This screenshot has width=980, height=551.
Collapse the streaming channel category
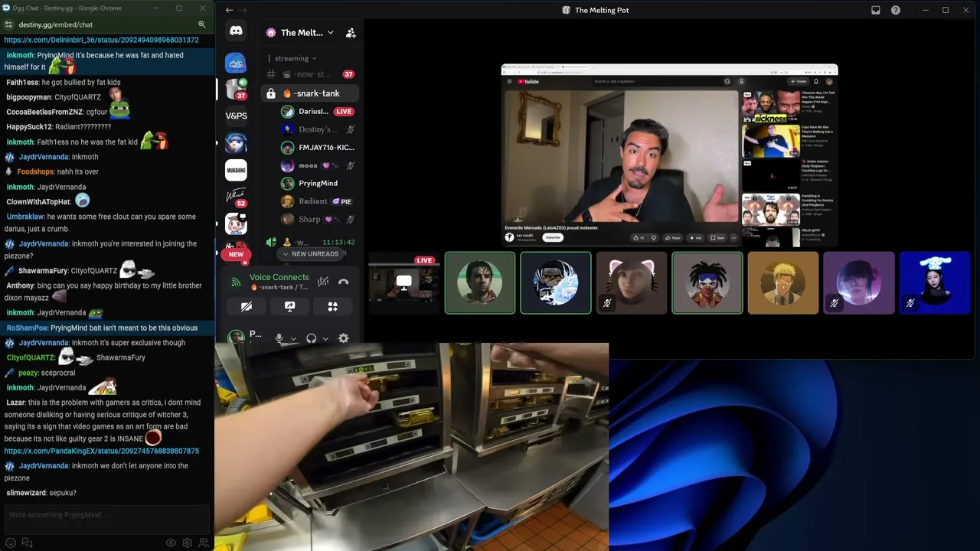[x=296, y=58]
